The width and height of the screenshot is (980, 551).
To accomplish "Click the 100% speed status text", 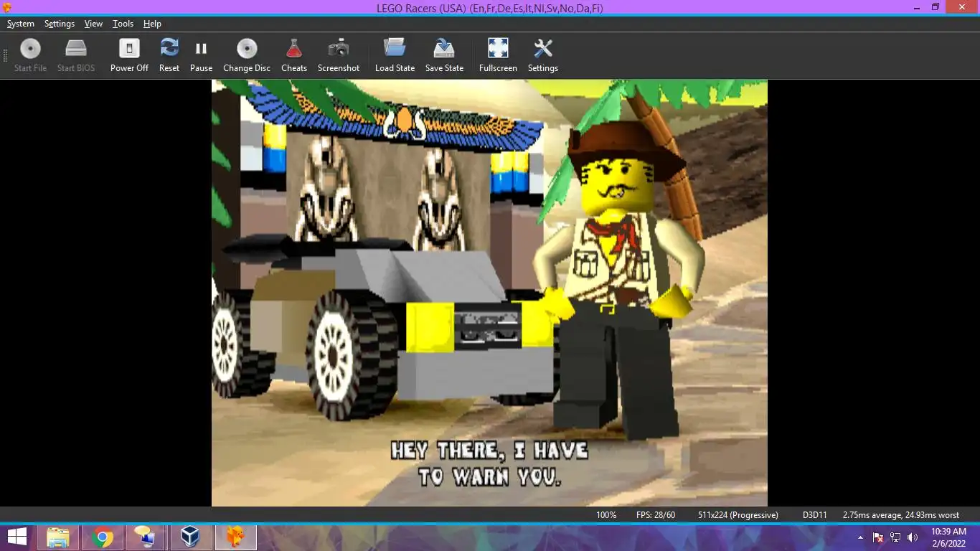I will pyautogui.click(x=606, y=515).
